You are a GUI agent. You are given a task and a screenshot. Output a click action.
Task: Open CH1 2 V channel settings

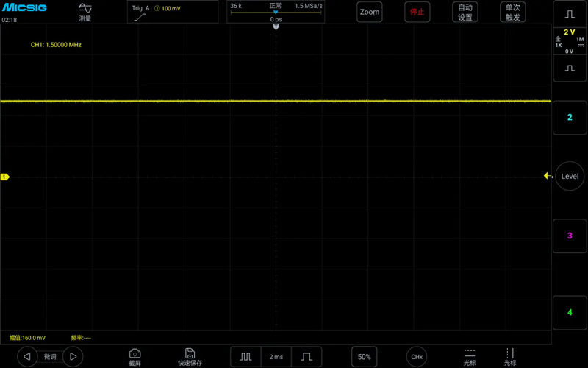570,41
